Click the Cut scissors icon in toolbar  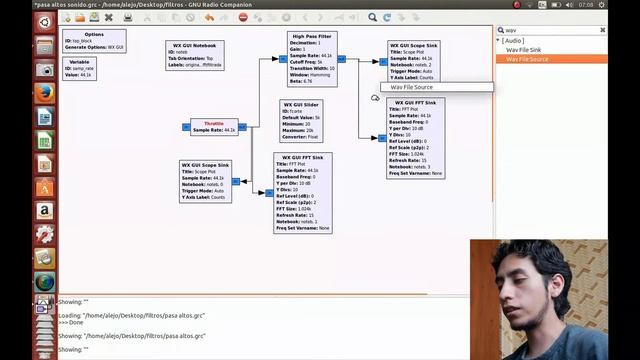click(147, 18)
